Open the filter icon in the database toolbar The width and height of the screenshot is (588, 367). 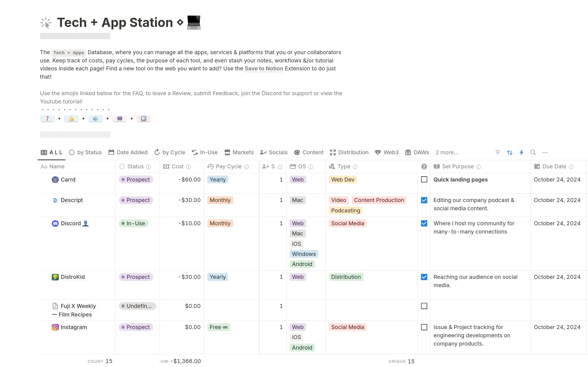pyautogui.click(x=498, y=152)
